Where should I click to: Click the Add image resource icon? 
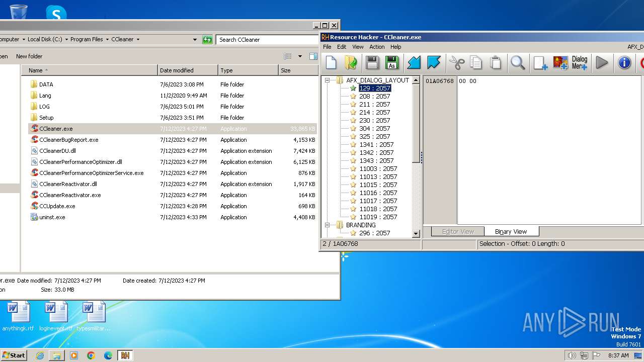point(560,62)
